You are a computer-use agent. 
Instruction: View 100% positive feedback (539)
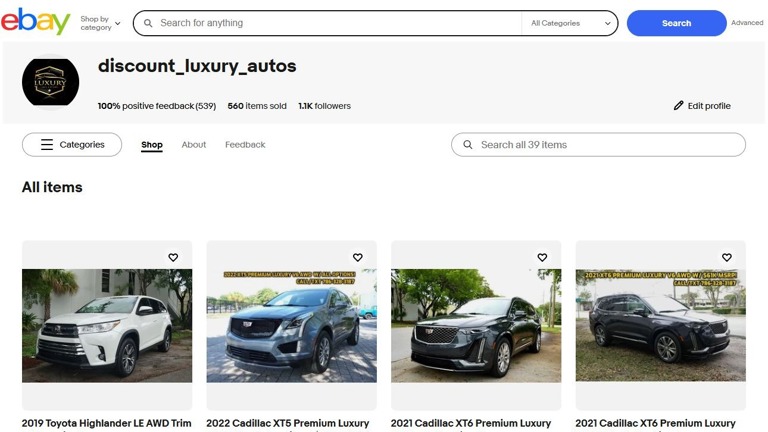[x=157, y=106]
